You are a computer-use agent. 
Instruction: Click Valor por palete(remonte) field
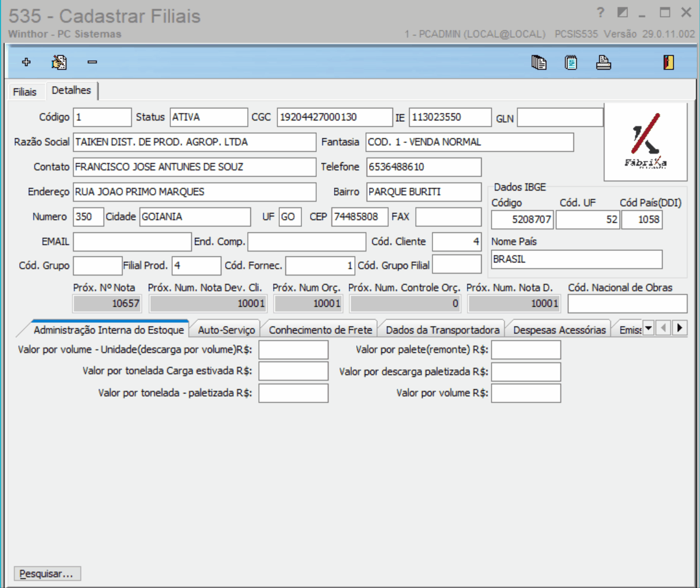526,350
